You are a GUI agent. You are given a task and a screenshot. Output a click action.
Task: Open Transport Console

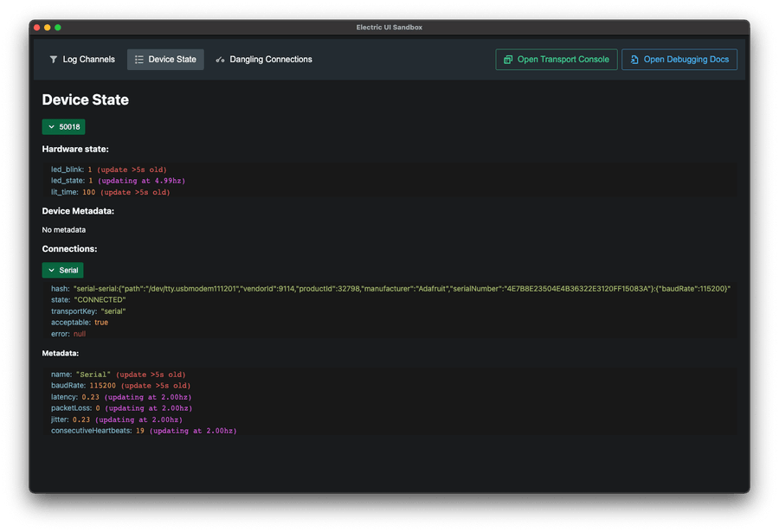click(563, 60)
